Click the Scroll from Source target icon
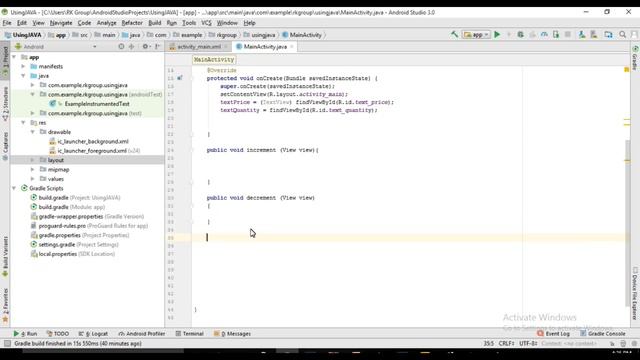Viewport: 640px width, 360px height. 121,47
